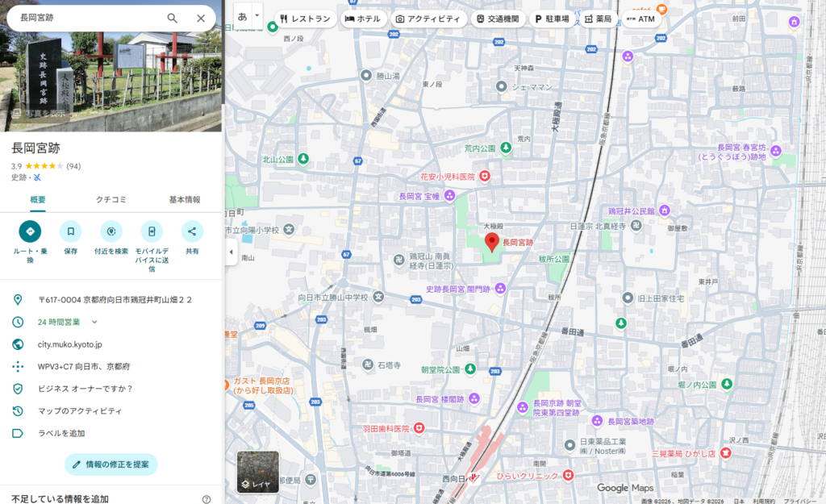
Task: Save the place with the bookmark icon
Action: [70, 232]
